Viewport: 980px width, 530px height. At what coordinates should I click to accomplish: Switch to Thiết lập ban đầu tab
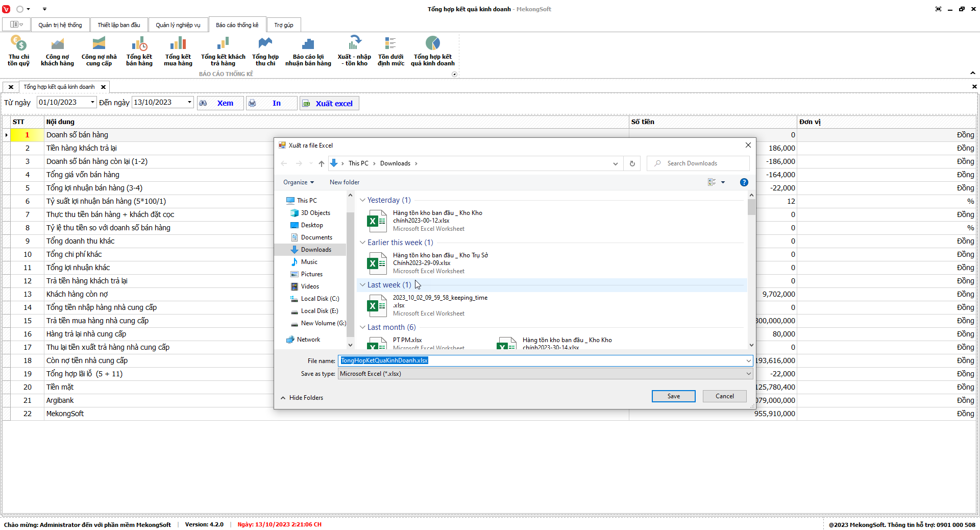pyautogui.click(x=119, y=25)
